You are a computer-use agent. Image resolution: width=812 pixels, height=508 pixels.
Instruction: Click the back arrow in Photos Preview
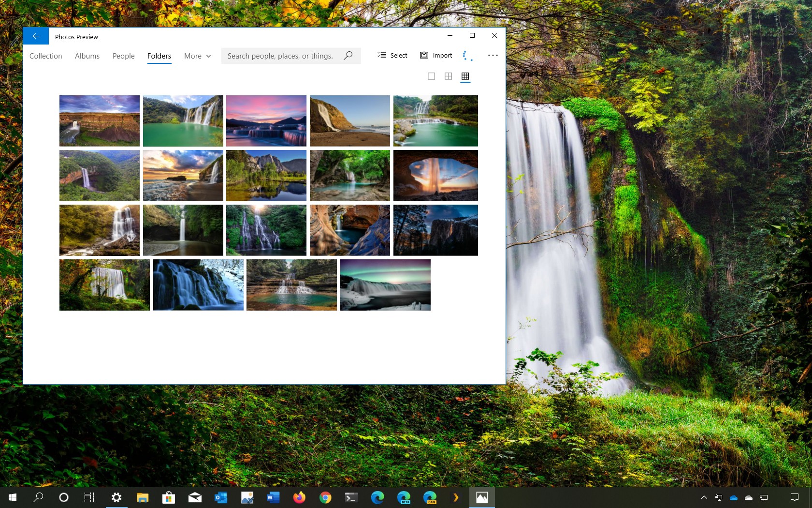35,36
